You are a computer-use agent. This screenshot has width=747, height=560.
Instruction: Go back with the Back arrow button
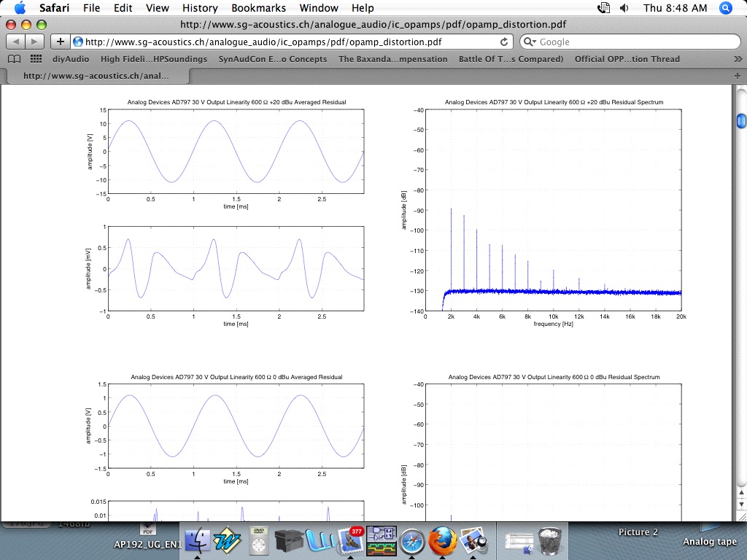[x=16, y=42]
